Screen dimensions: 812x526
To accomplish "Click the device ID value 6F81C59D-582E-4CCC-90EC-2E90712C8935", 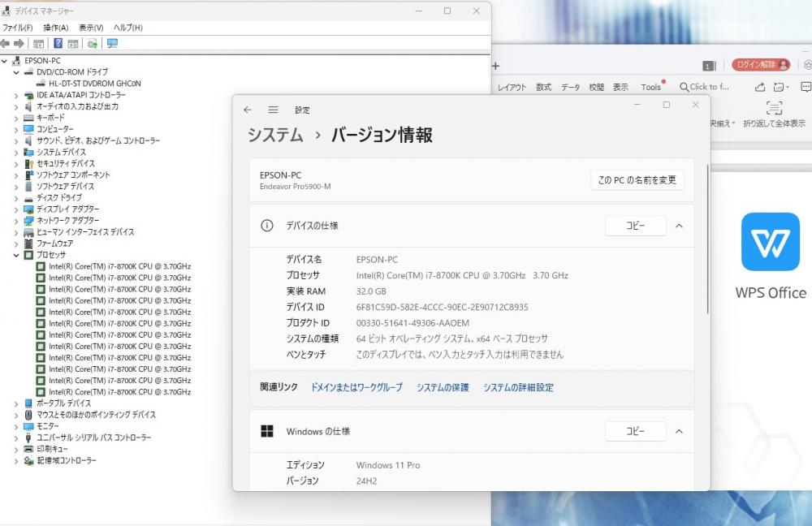I will 442,308.
